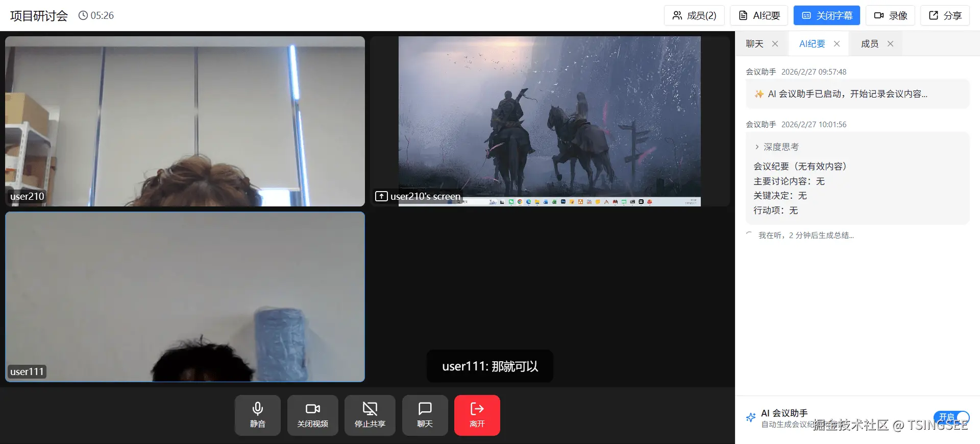This screenshot has width=980, height=444.
Task: Click the 会议纪要（无有效内容）heading
Action: 800,167
